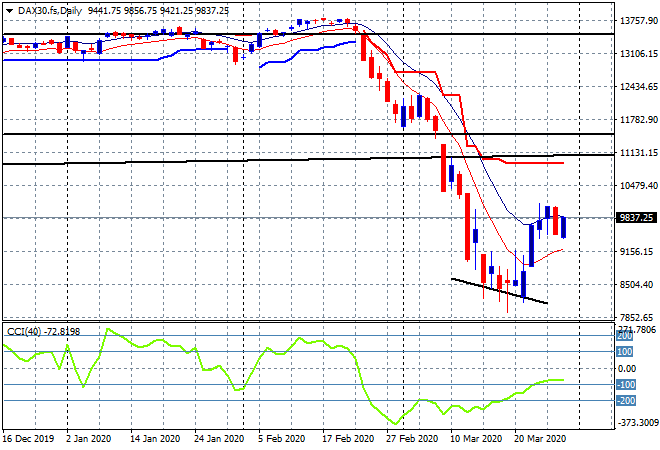Click the 8504.40 price axis label
The width and height of the screenshot is (660, 450).
637,285
